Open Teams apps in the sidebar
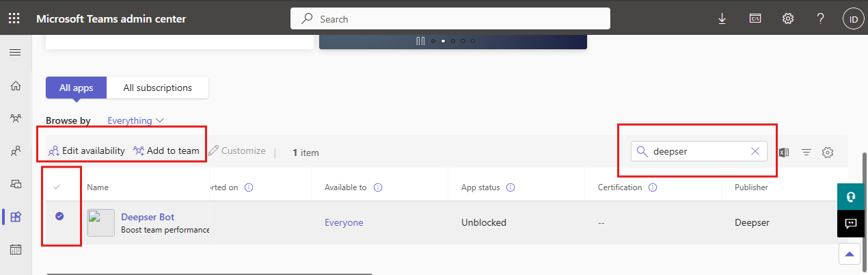Screen dimensions: 868x275 (15, 217)
